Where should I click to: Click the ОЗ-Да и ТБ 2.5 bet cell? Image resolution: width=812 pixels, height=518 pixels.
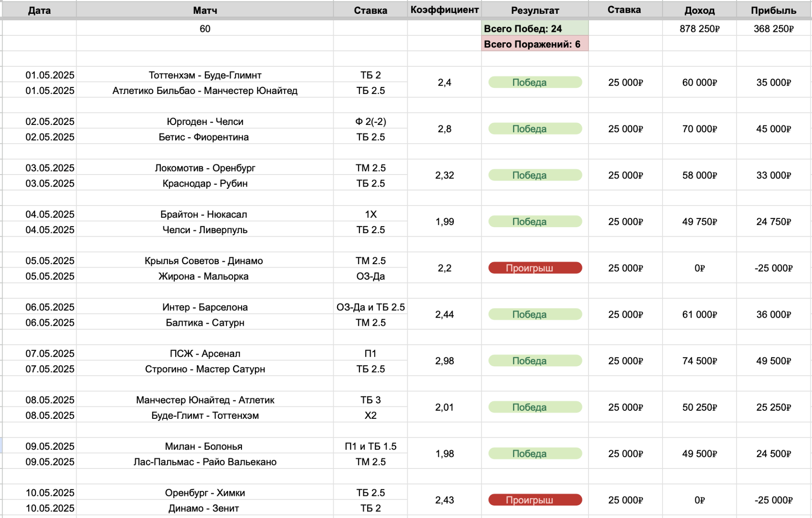(x=370, y=307)
